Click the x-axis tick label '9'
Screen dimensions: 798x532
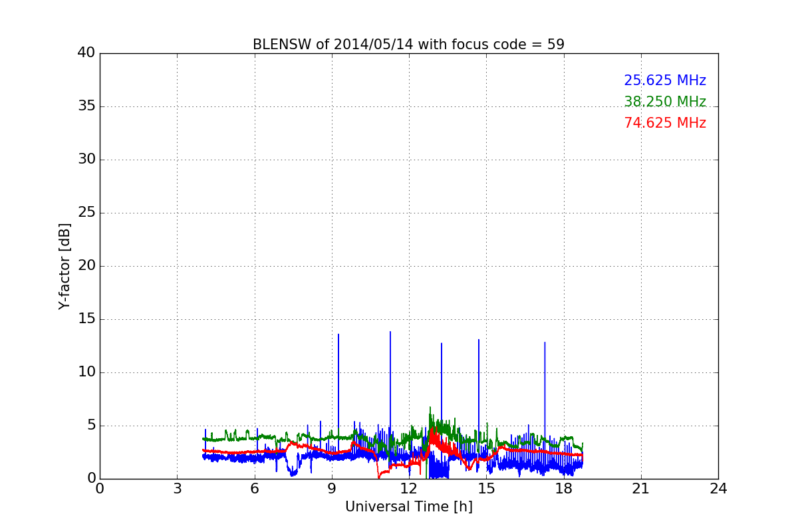coord(332,489)
